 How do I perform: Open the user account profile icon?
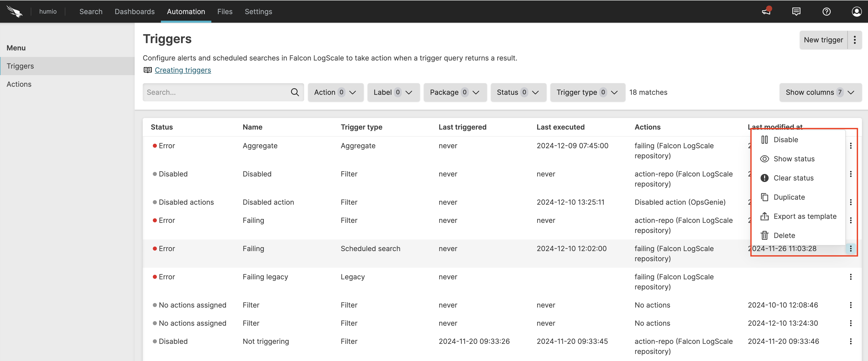856,11
